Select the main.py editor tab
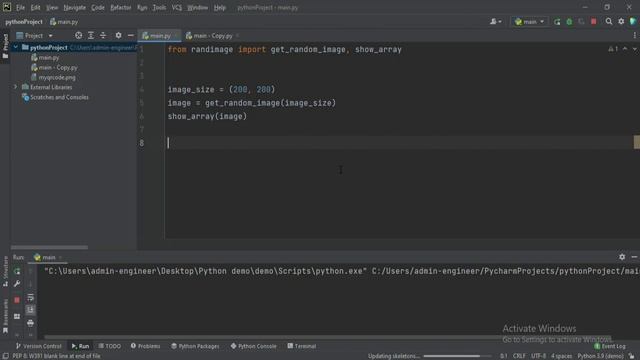 [160, 36]
